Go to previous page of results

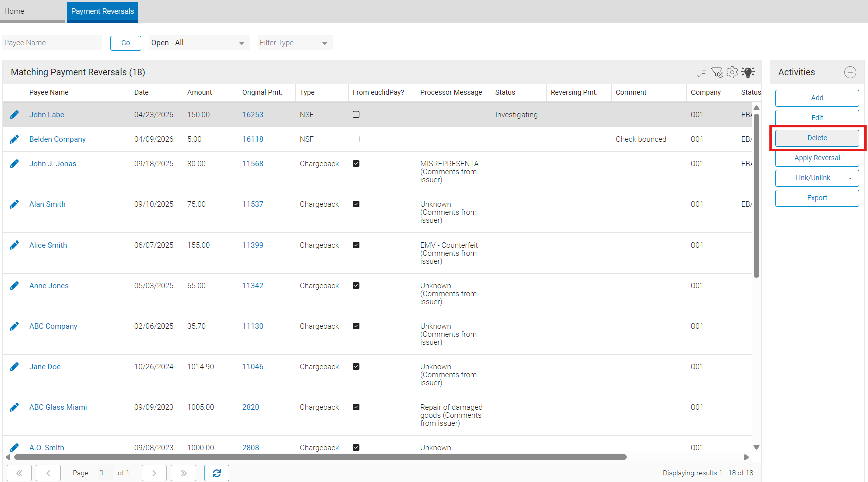coord(48,473)
